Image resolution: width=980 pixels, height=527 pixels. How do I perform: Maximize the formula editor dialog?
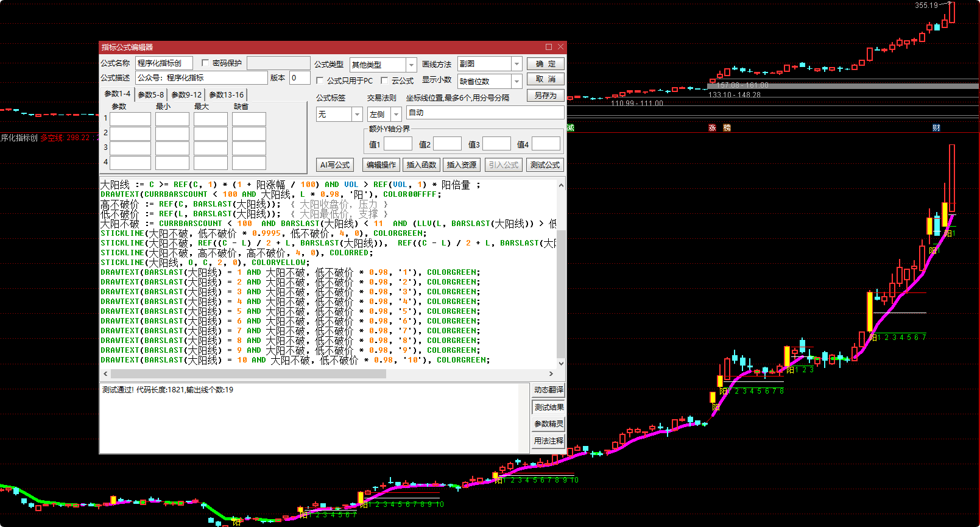[549, 47]
